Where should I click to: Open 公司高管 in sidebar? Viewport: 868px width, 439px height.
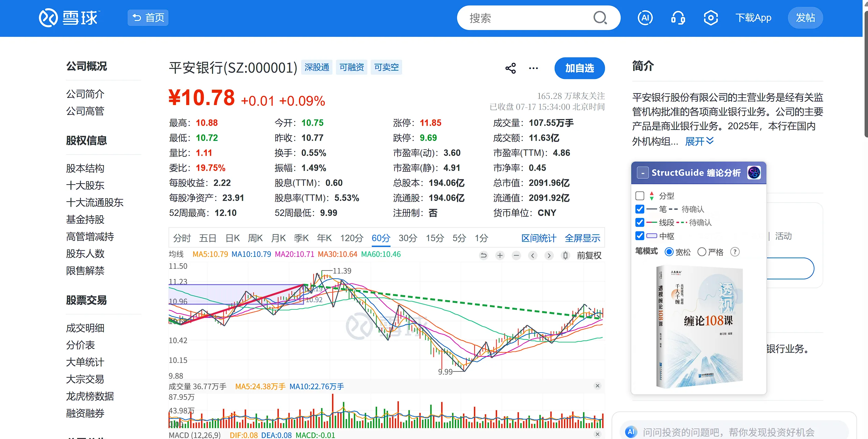[85, 111]
